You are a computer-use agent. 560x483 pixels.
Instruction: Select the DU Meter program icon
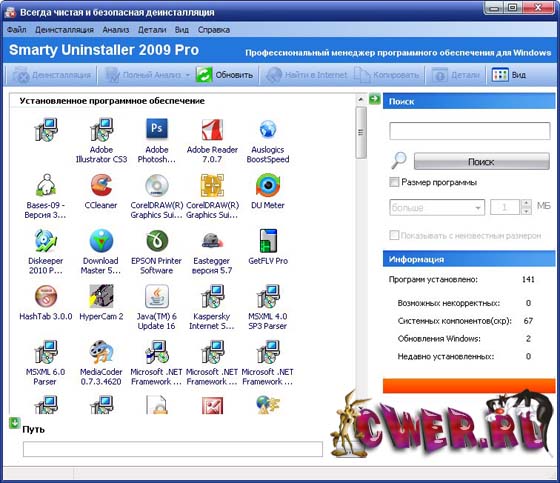[x=268, y=185]
